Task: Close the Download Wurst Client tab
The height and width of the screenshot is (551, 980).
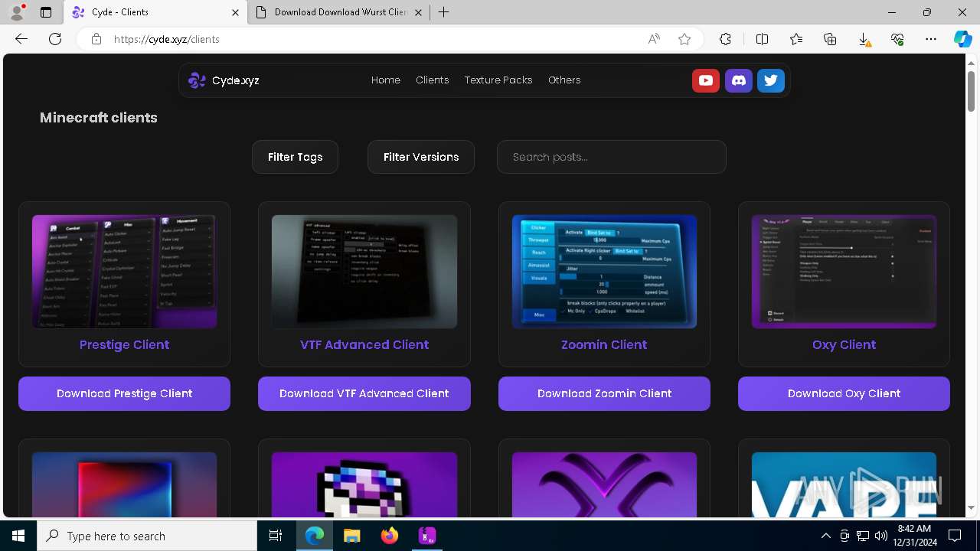Action: (418, 12)
